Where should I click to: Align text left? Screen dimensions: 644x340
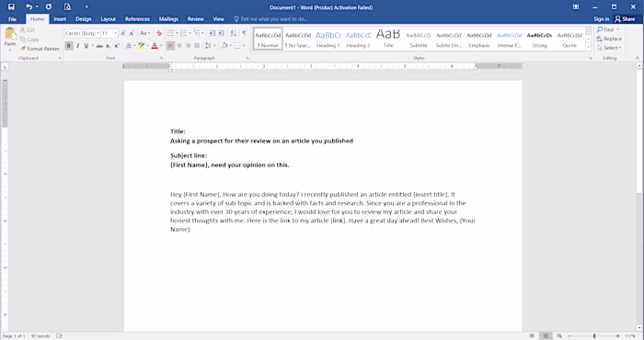pyautogui.click(x=170, y=46)
